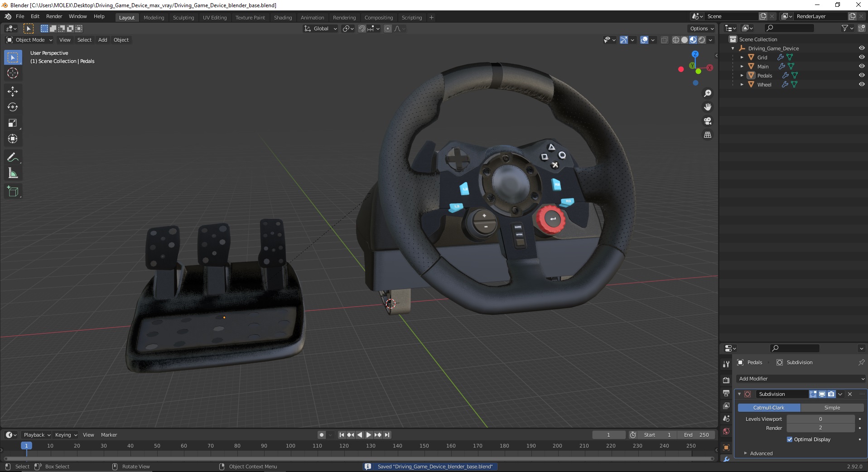868x472 pixels.
Task: Open the View Layer properties tab
Action: 726,405
